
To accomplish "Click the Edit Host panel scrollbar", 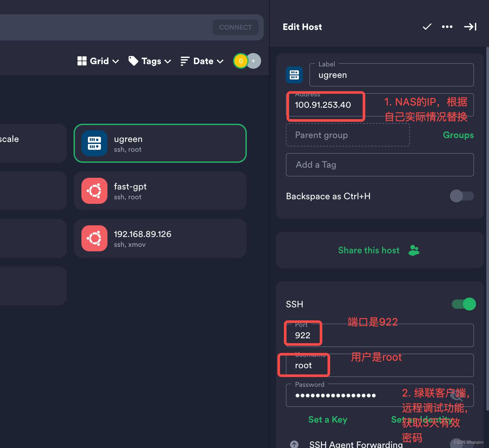I will [487, 228].
